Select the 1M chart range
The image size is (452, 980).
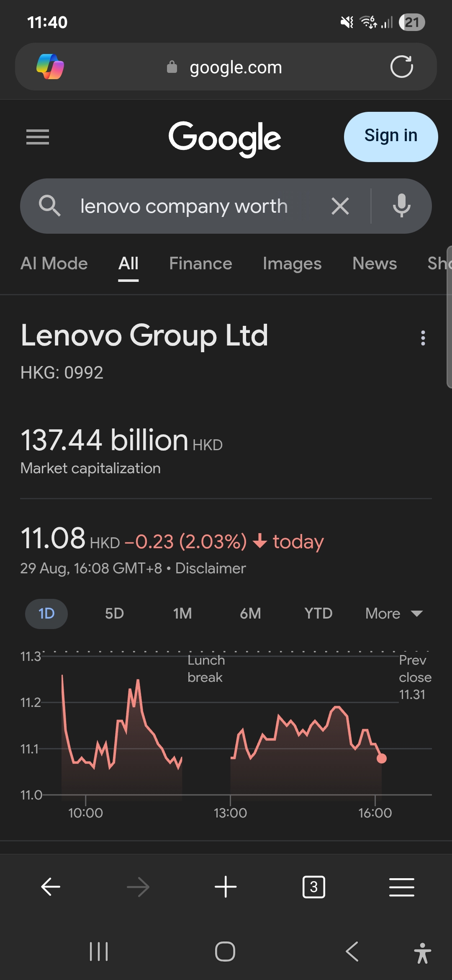point(182,614)
